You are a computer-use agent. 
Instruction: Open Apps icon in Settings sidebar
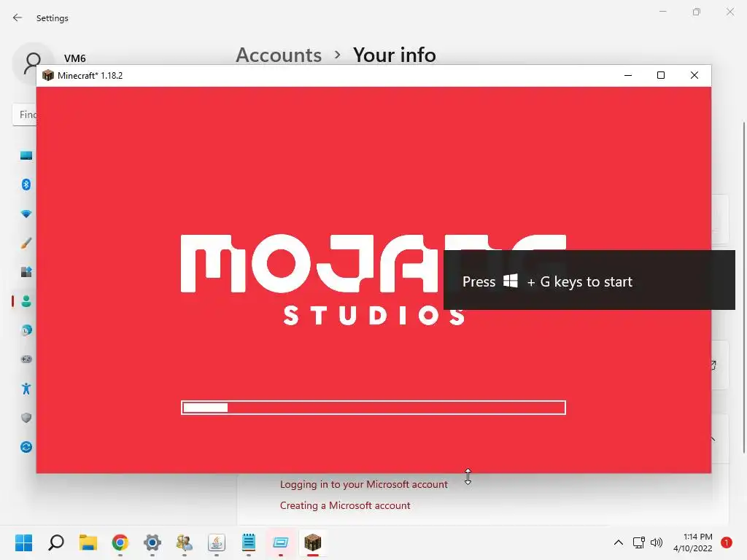[x=26, y=272]
